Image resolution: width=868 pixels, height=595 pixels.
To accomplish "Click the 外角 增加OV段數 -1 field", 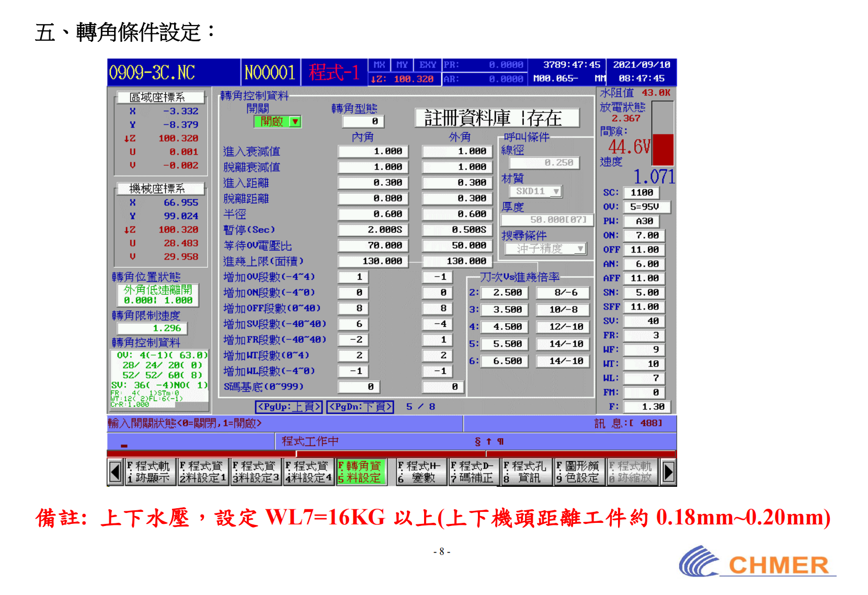I will pyautogui.click(x=437, y=277).
